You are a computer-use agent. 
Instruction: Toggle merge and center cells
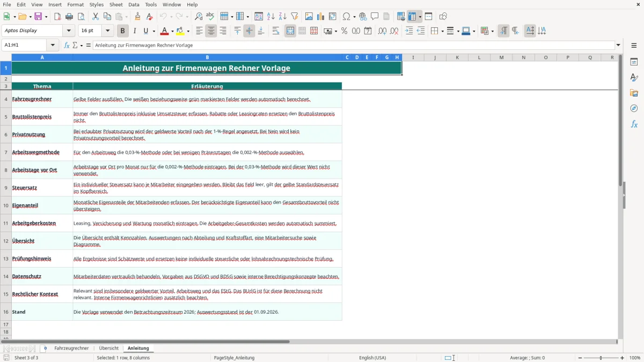[290, 31]
